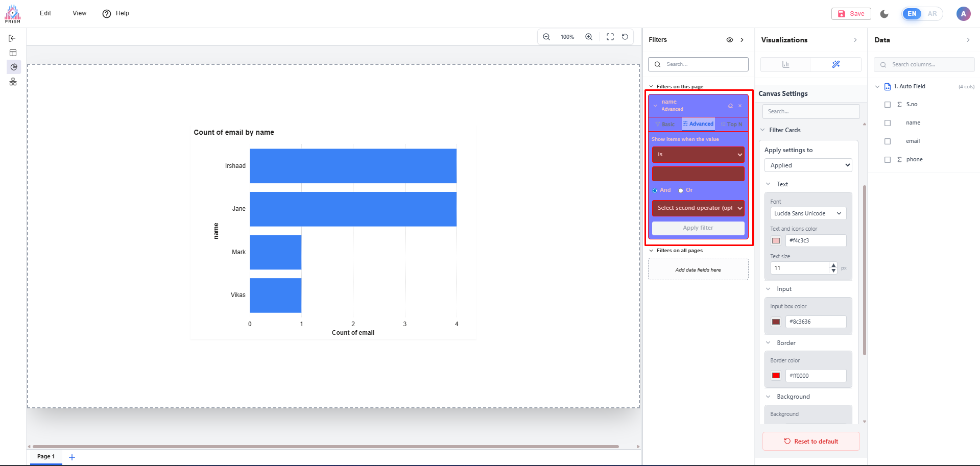Add a new page with plus icon

pyautogui.click(x=72, y=457)
